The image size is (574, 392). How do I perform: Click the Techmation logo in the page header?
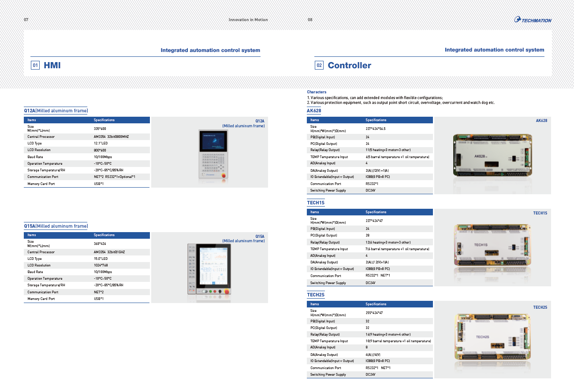click(x=533, y=20)
